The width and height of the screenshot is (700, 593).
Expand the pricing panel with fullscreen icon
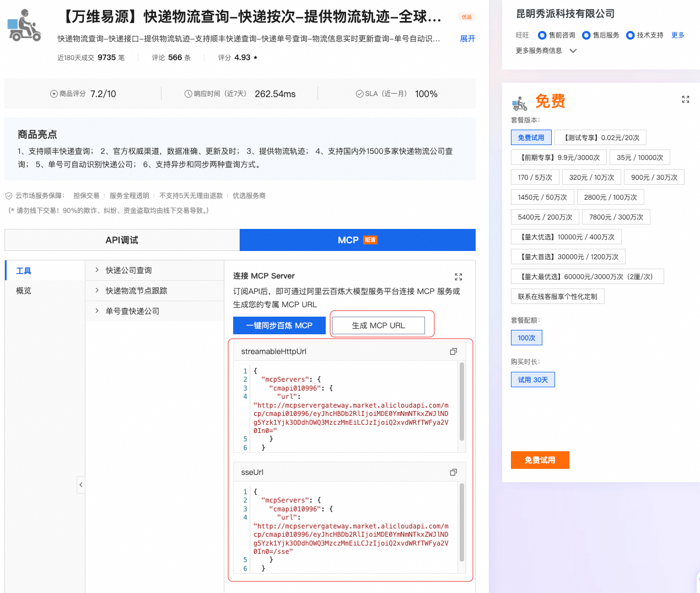tap(686, 99)
